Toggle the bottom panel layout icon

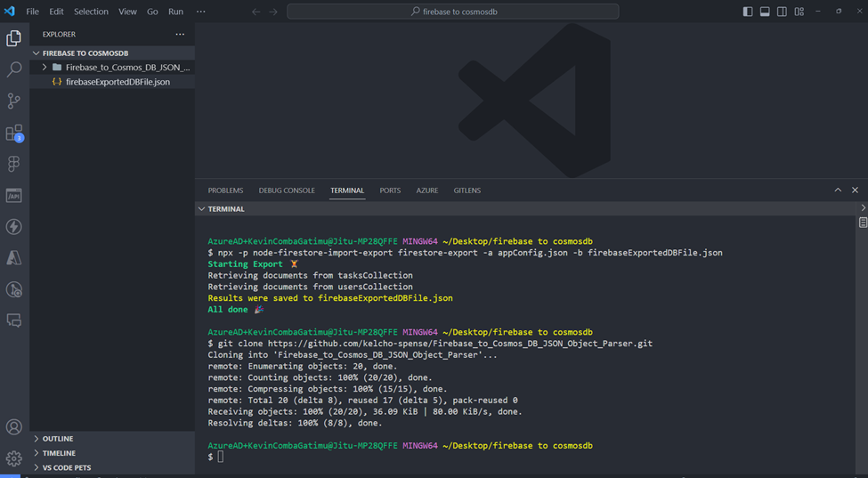[765, 12]
